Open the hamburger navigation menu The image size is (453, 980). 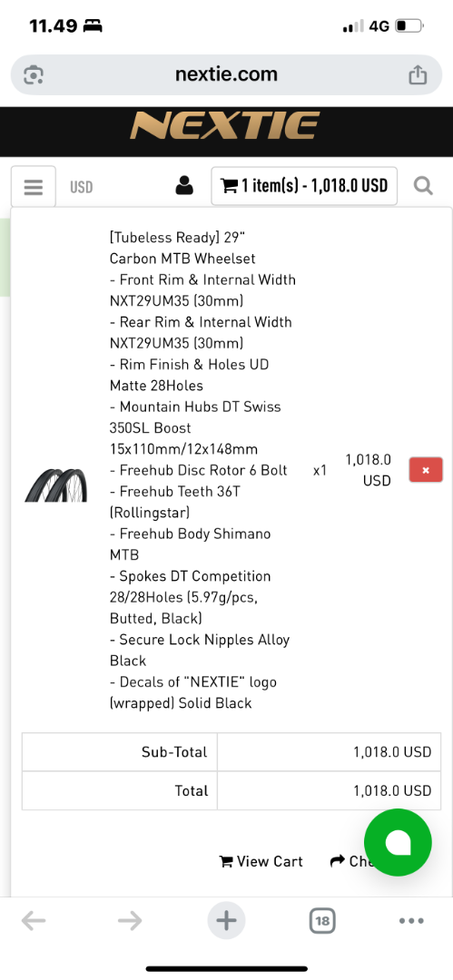(x=34, y=186)
